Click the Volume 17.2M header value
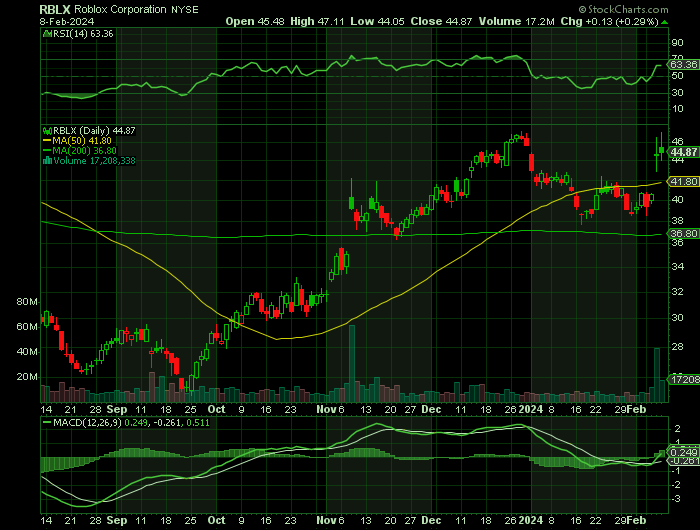Screen dimensions: 700x530 (x=517, y=21)
